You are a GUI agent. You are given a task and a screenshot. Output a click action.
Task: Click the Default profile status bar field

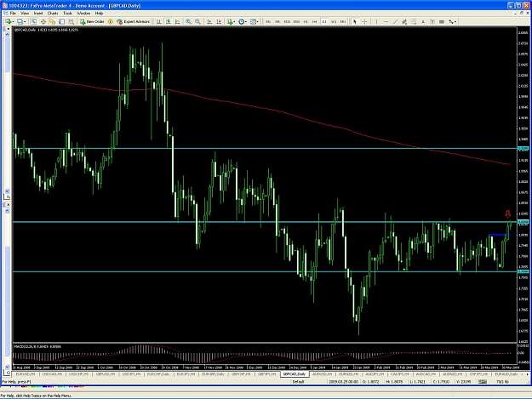tap(299, 382)
